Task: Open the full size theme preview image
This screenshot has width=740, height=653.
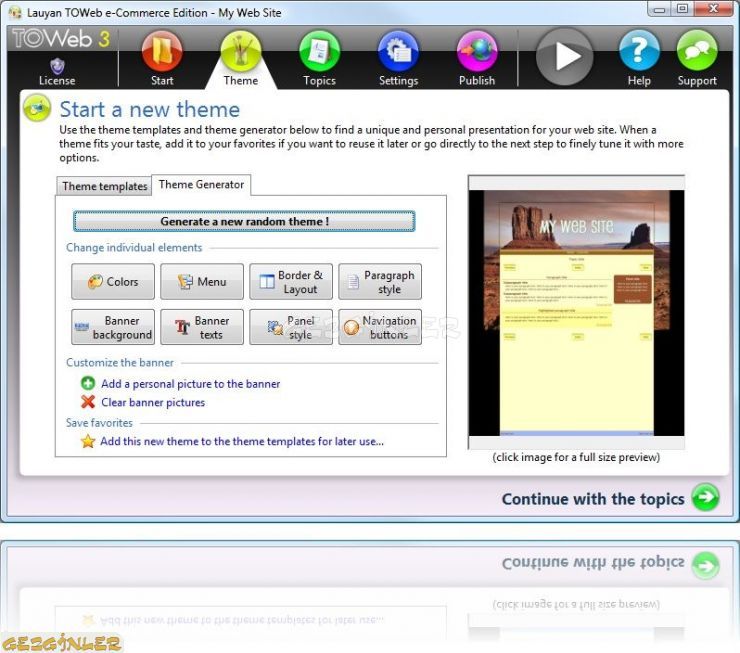Action: pos(576,312)
